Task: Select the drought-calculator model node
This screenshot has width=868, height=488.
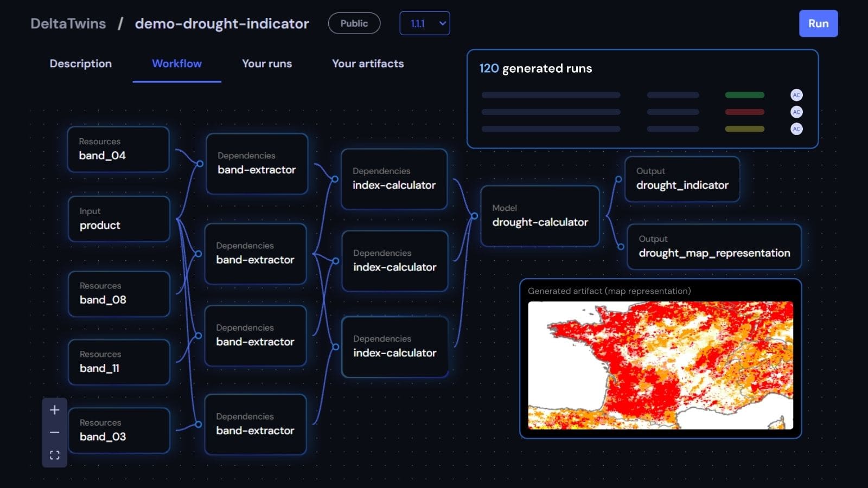Action: pyautogui.click(x=540, y=216)
